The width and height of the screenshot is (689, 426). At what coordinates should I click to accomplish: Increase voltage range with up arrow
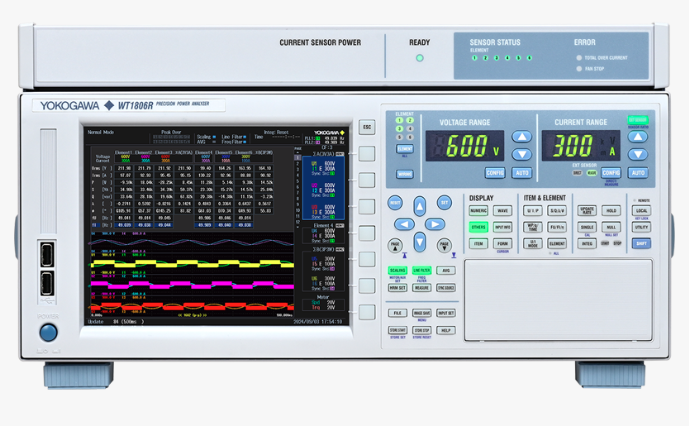coord(521,137)
